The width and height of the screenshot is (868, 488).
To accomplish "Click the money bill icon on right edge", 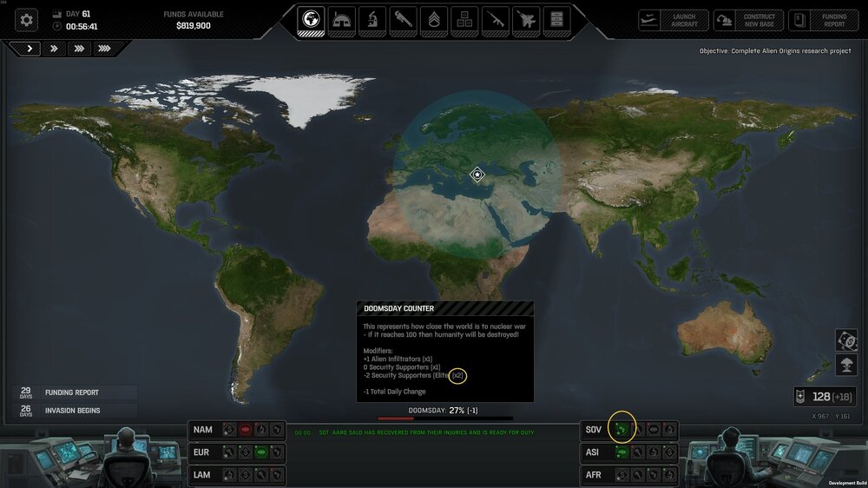I will pos(846,340).
